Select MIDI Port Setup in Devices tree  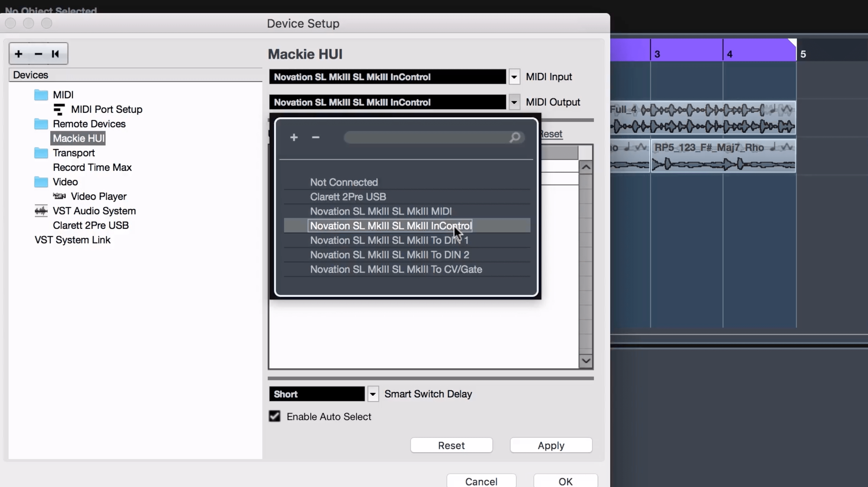pyautogui.click(x=107, y=110)
